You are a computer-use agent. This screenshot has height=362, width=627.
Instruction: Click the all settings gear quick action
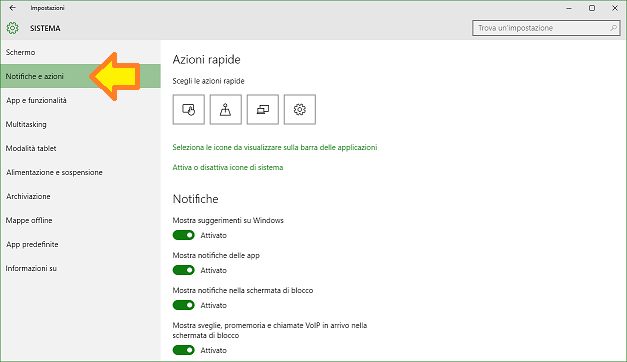pyautogui.click(x=300, y=110)
